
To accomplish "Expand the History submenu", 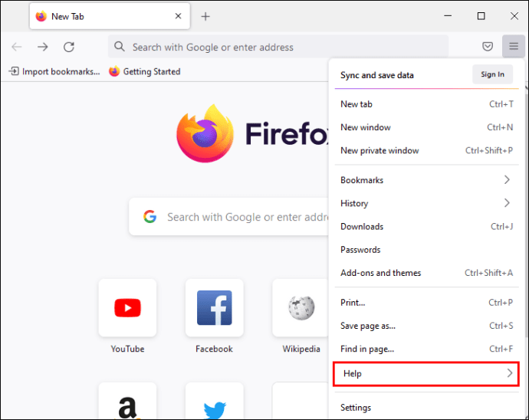I will click(x=426, y=203).
